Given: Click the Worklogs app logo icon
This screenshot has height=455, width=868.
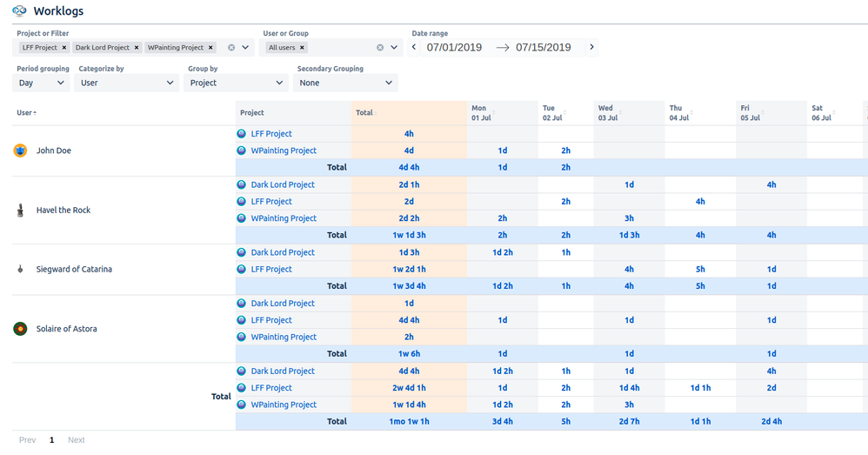Looking at the screenshot, I should coord(20,11).
